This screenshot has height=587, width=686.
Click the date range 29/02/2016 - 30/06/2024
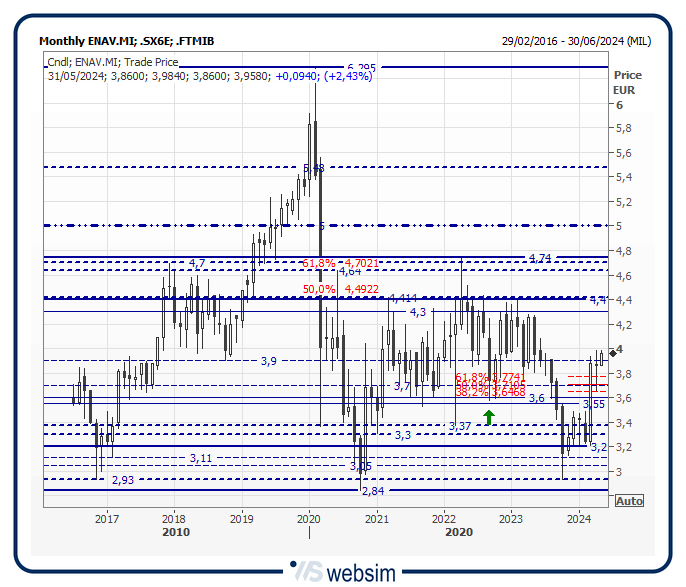(576, 41)
